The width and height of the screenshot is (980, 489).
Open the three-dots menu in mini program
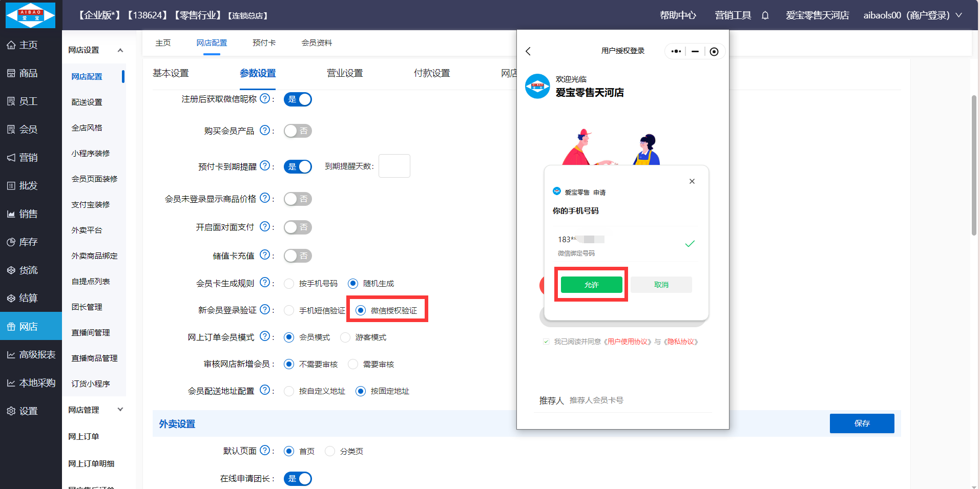[676, 51]
